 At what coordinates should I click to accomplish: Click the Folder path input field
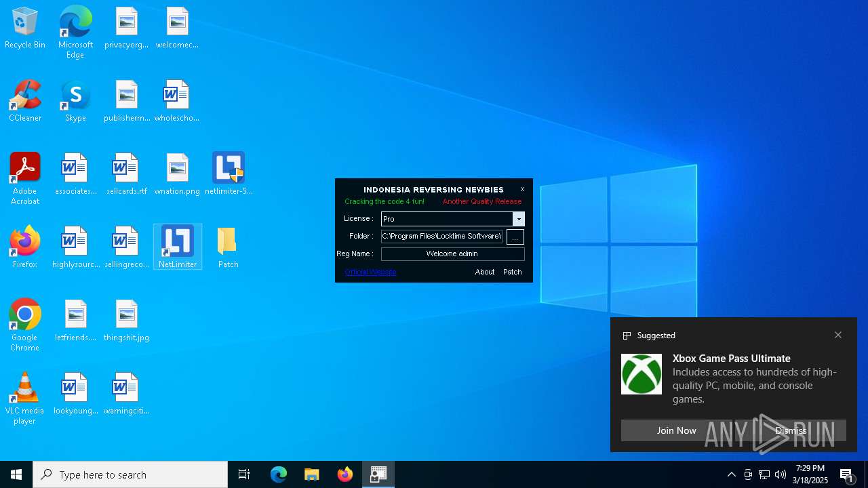point(441,237)
